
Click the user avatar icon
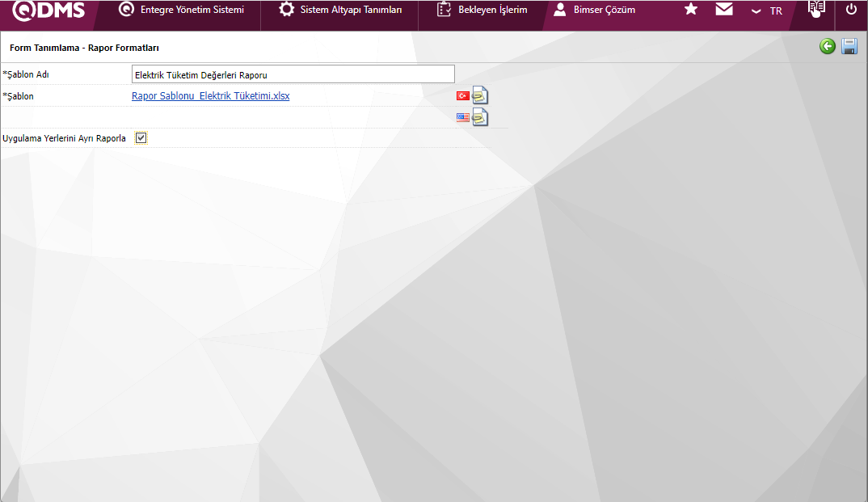click(559, 10)
